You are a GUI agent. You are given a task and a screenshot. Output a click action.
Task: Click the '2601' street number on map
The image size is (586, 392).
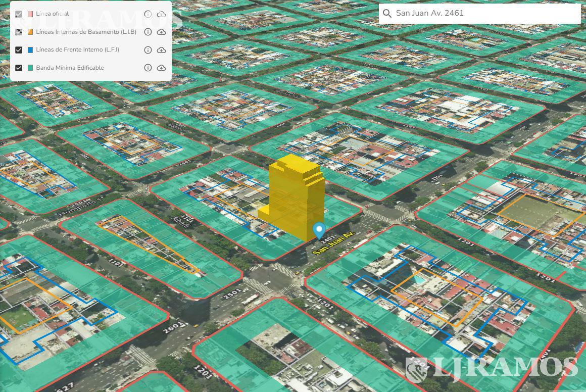(x=174, y=328)
